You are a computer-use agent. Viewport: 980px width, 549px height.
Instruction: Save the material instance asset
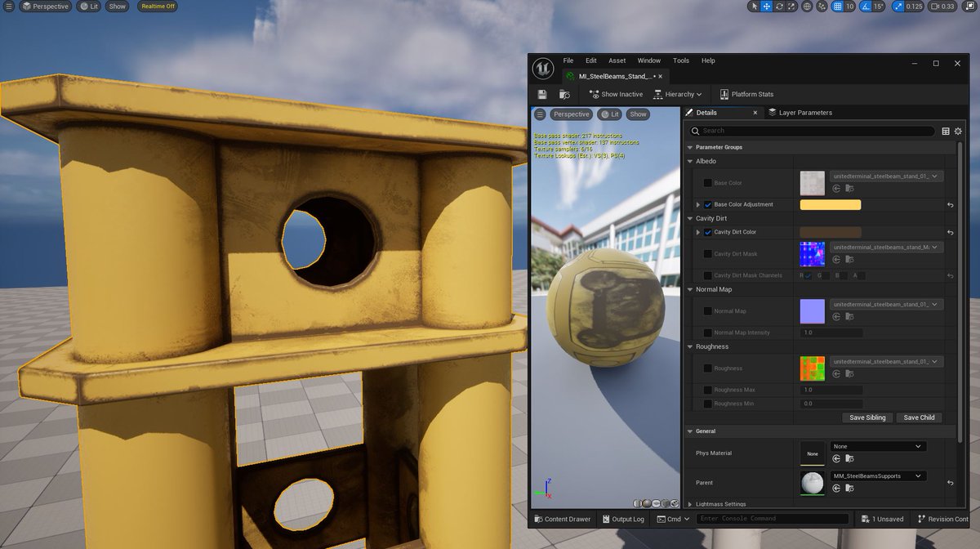point(542,94)
